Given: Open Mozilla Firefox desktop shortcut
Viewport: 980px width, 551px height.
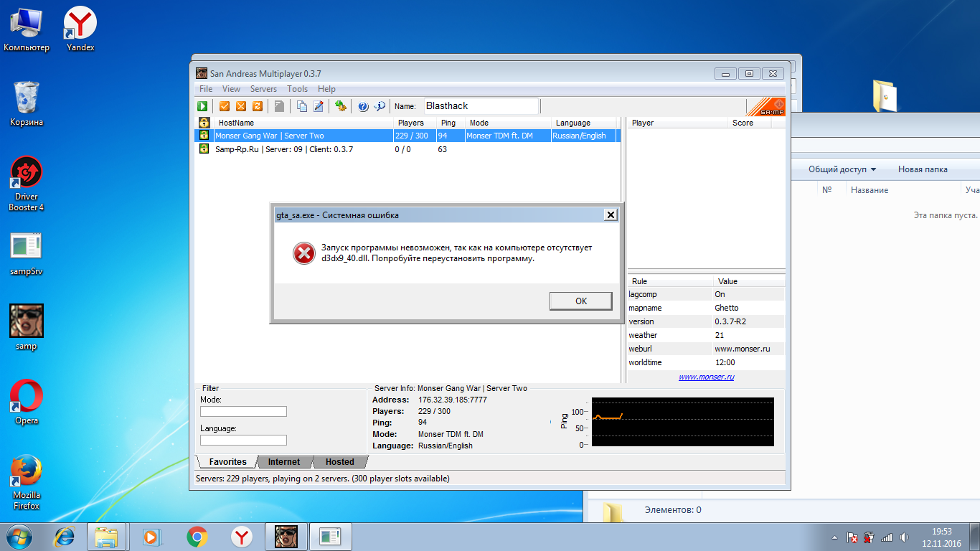Looking at the screenshot, I should 27,482.
